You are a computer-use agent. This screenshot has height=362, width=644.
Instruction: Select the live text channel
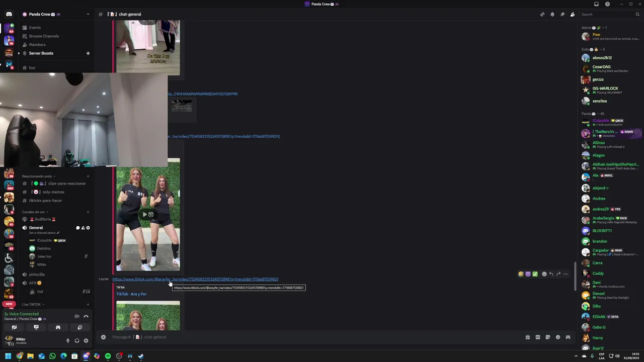pos(55,68)
